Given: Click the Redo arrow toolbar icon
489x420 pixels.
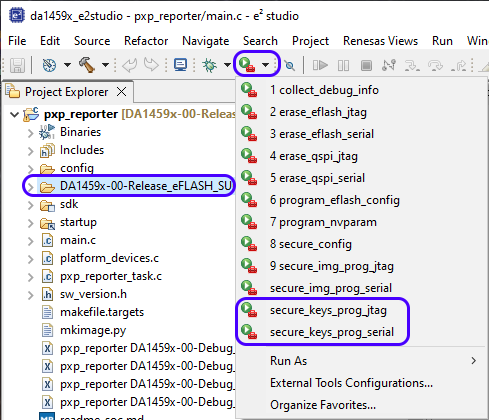Looking at the screenshot, I should pyautogui.click(x=151, y=64).
